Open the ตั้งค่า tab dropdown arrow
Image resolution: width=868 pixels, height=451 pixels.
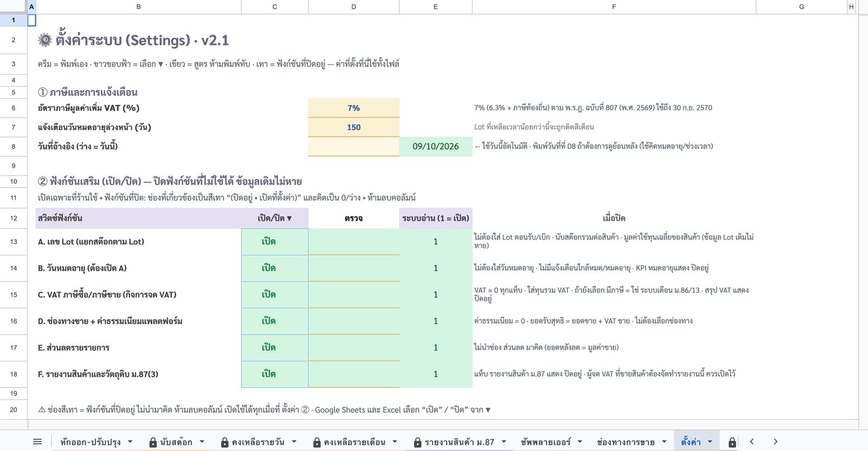(710, 442)
